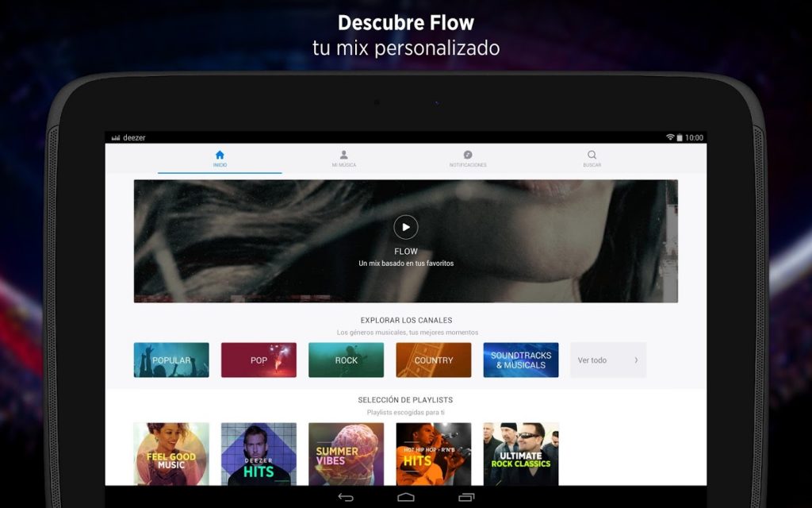
Task: Open Hot Hip Hop R'n'B Hits playlist
Action: [x=434, y=454]
